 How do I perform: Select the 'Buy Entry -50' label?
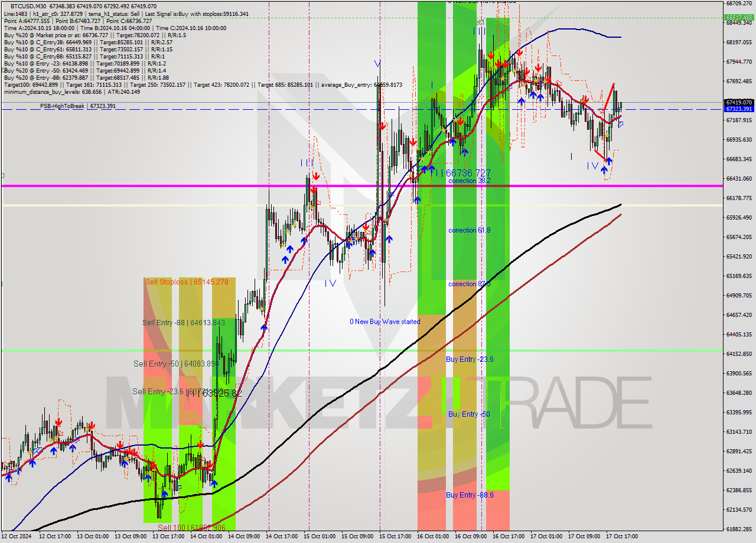469,414
